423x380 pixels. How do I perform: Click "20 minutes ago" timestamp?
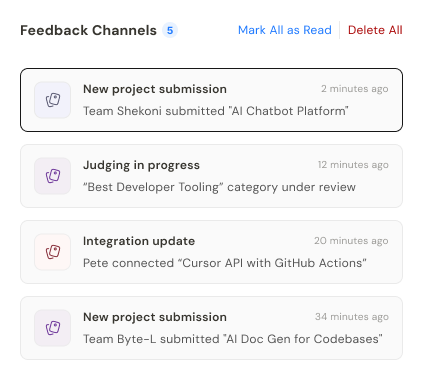[351, 241]
